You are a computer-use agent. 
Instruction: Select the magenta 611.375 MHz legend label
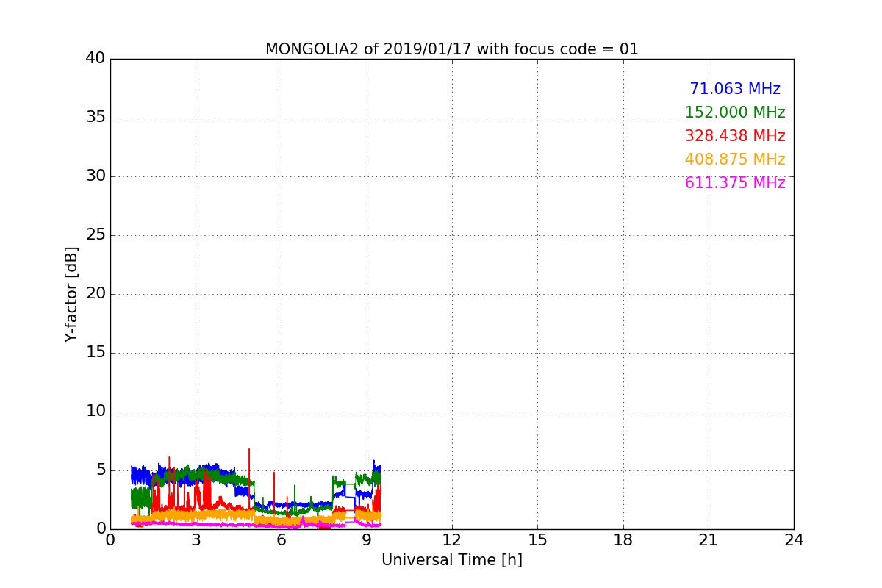click(x=735, y=183)
